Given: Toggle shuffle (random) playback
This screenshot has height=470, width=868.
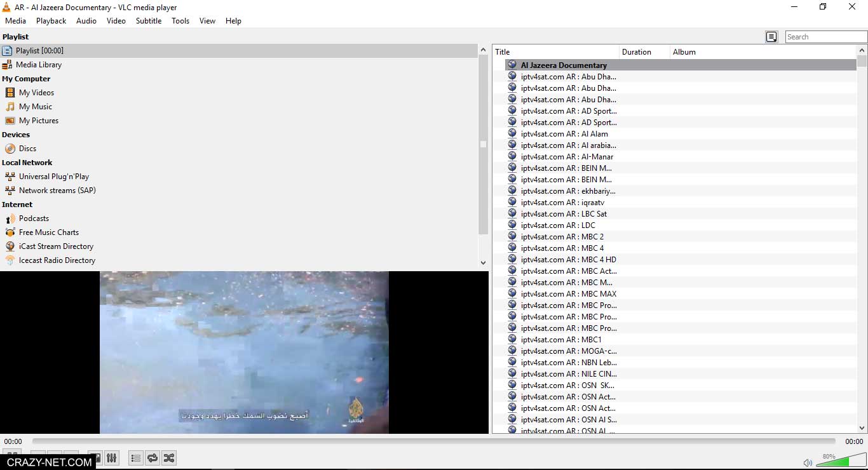Looking at the screenshot, I should tap(169, 458).
